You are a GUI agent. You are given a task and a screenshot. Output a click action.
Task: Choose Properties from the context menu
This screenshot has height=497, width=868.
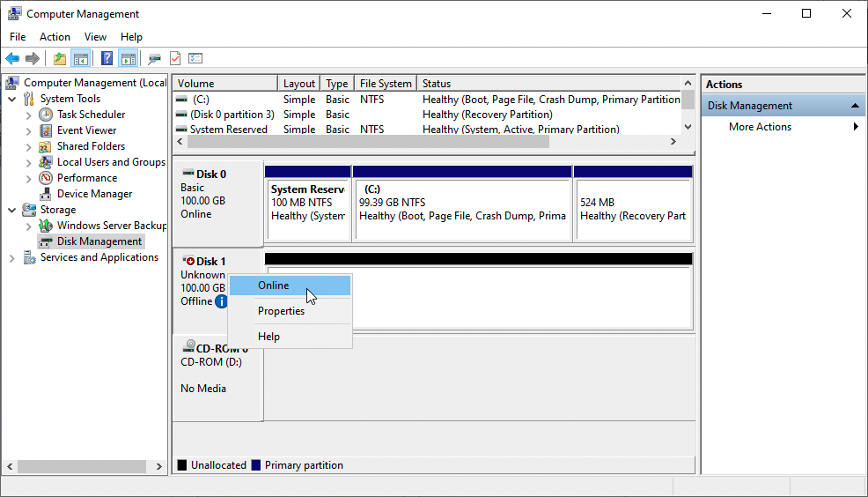(290, 311)
